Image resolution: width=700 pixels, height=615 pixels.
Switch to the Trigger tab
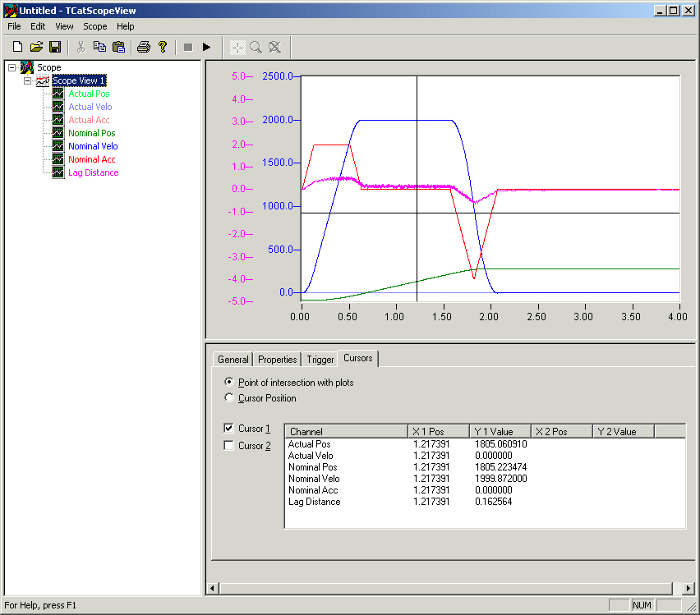point(320,360)
